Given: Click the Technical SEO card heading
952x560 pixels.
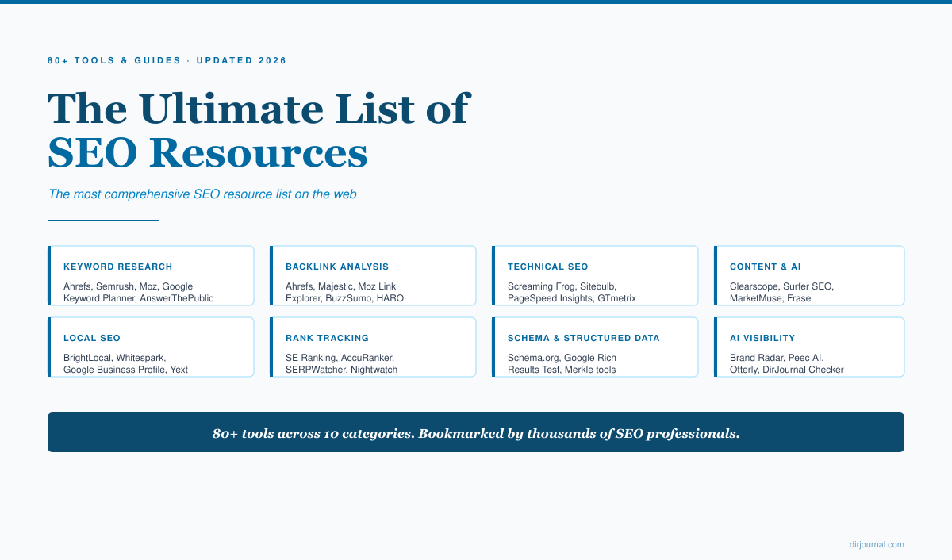Looking at the screenshot, I should point(548,267).
